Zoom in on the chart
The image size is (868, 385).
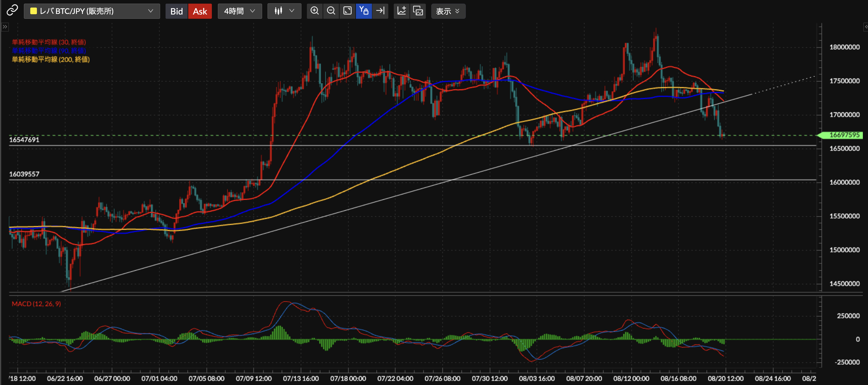click(314, 11)
